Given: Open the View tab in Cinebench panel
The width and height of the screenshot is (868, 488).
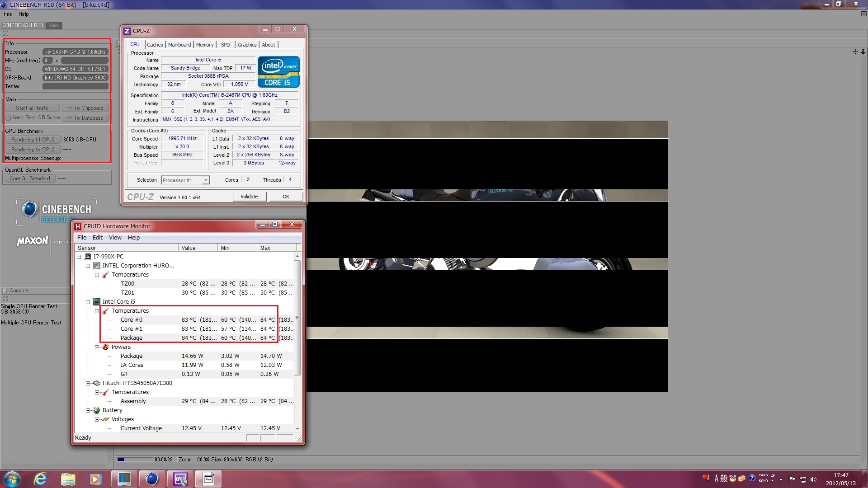Looking at the screenshot, I should click(54, 26).
